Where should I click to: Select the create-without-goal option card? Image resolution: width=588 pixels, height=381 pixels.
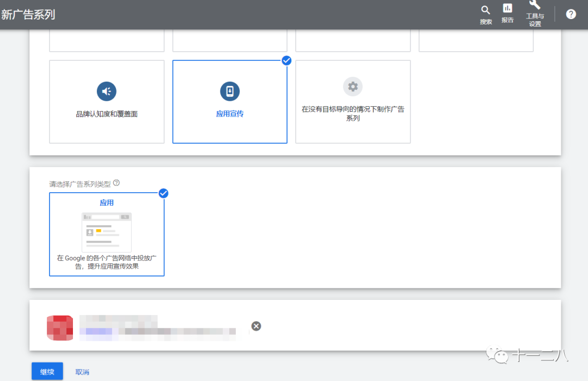352,101
